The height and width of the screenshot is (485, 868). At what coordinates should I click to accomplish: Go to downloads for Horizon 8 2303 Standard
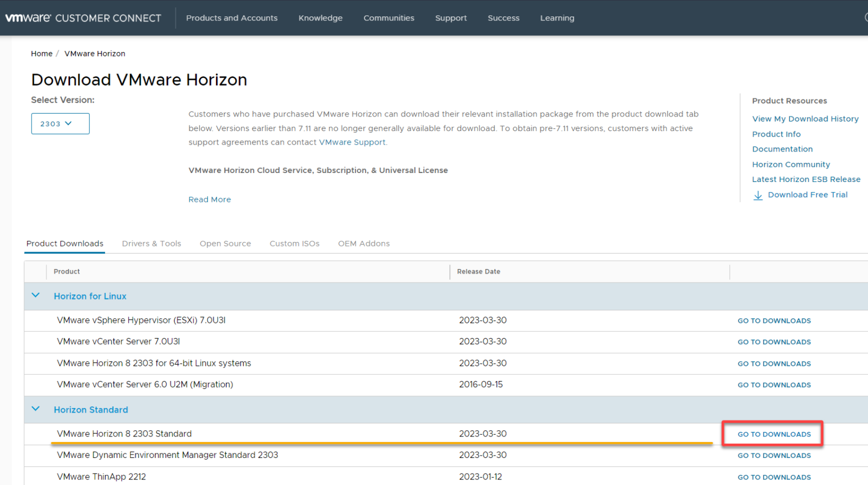point(774,434)
